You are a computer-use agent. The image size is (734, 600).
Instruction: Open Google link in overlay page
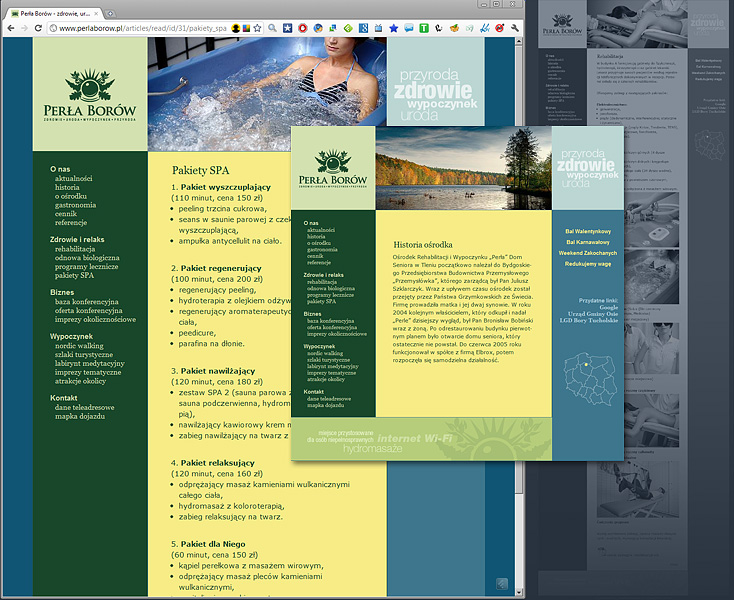pos(609,307)
